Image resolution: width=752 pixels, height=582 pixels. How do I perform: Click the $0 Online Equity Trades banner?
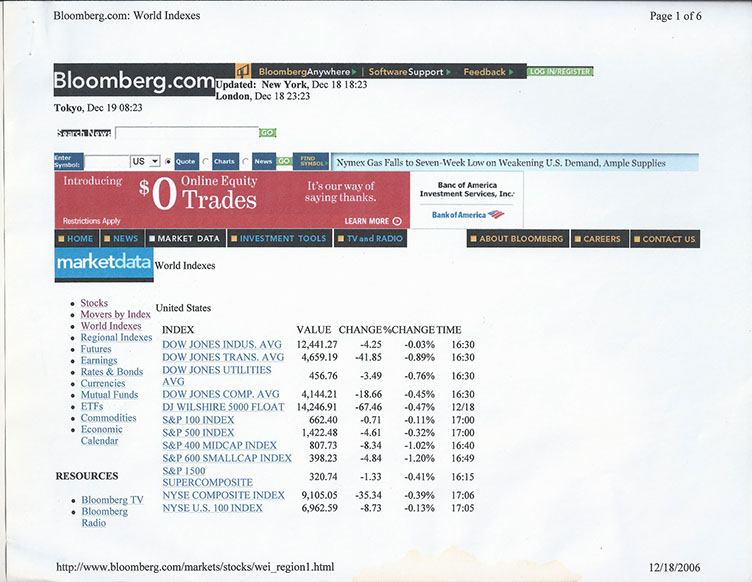pos(232,199)
